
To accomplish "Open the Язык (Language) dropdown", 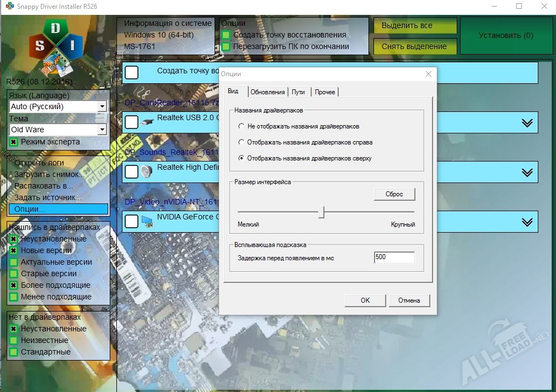I will (101, 106).
